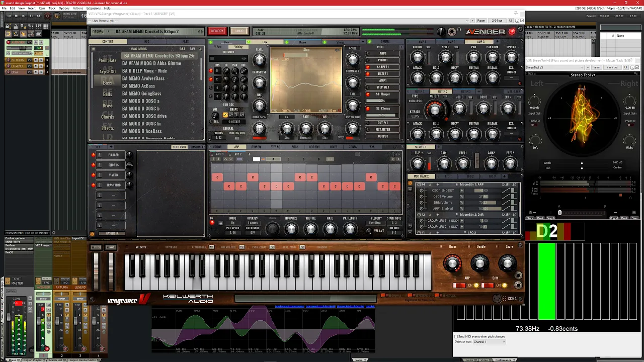
Task: Click the record arm on LEGEND track
Action: 8,66
